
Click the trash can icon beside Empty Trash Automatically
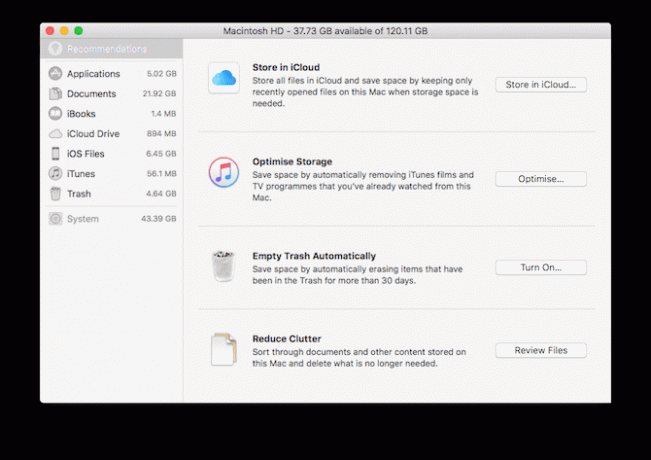tap(224, 267)
